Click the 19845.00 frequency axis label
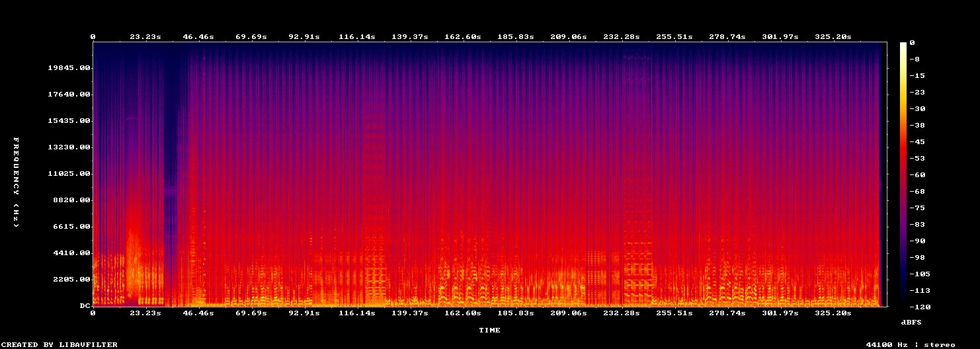 point(69,68)
